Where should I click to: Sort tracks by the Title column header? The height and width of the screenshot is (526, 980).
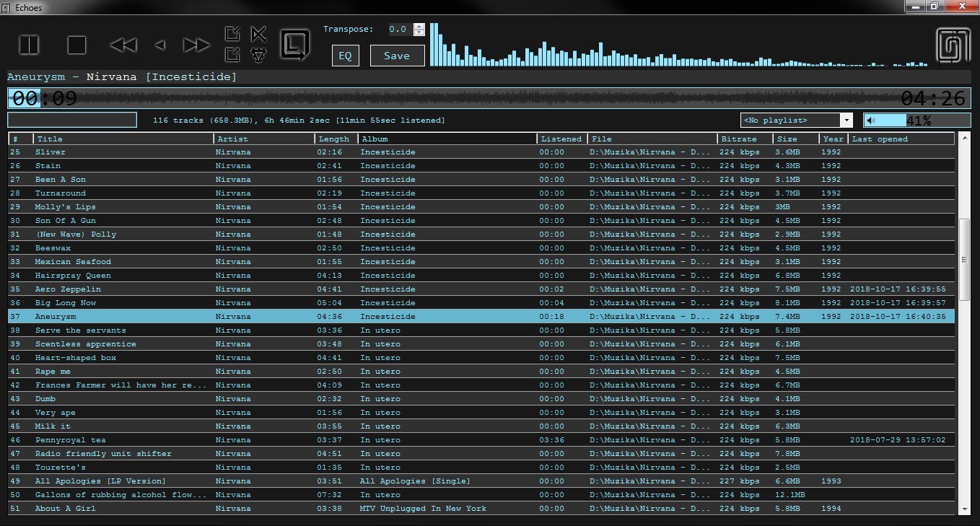tap(123, 139)
